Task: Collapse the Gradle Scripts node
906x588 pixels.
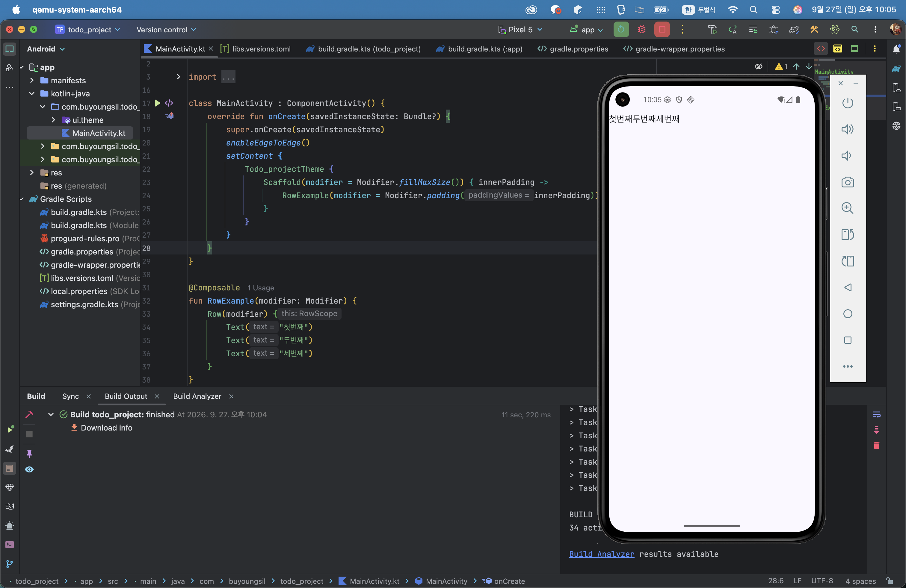Action: coord(22,199)
